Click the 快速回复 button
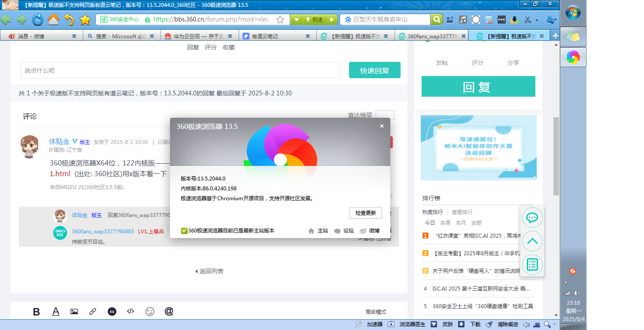The height and width of the screenshot is (330, 644). click(374, 70)
